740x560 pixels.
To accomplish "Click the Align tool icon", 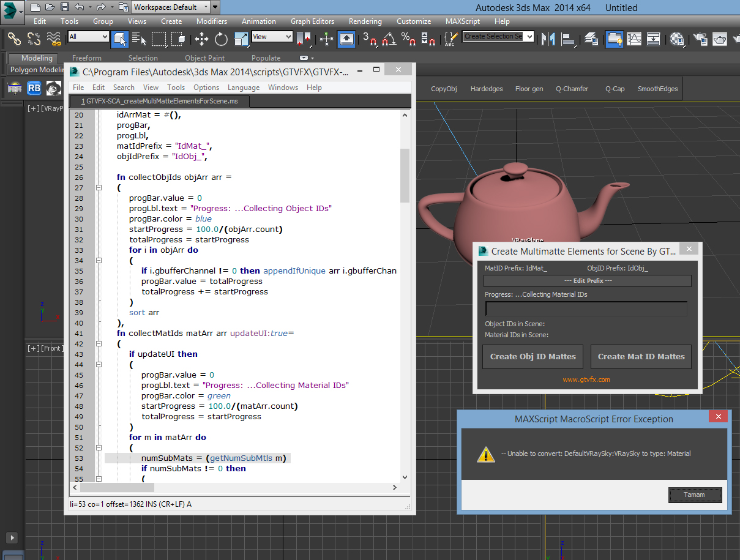I will click(569, 39).
